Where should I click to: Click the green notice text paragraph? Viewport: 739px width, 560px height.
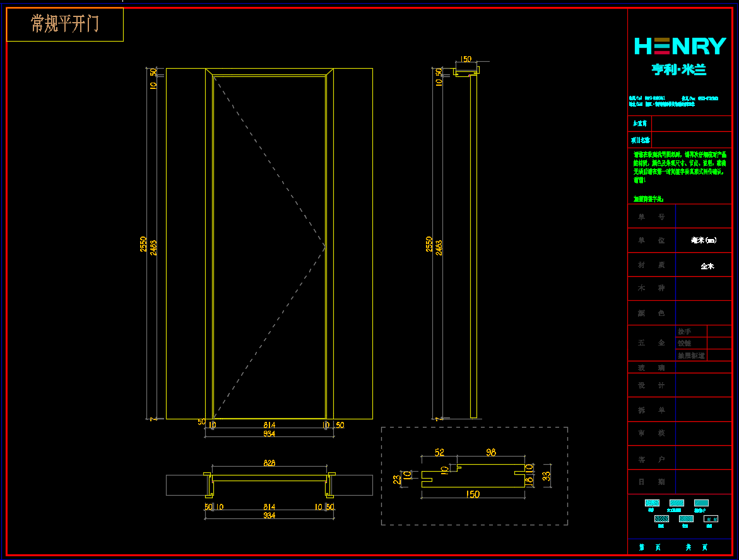[x=680, y=167]
